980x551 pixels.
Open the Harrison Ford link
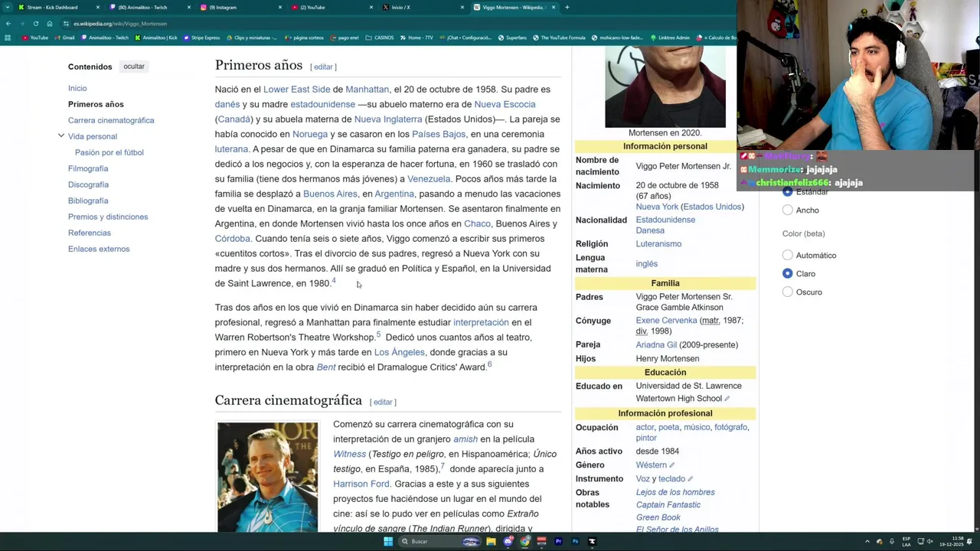tap(361, 484)
